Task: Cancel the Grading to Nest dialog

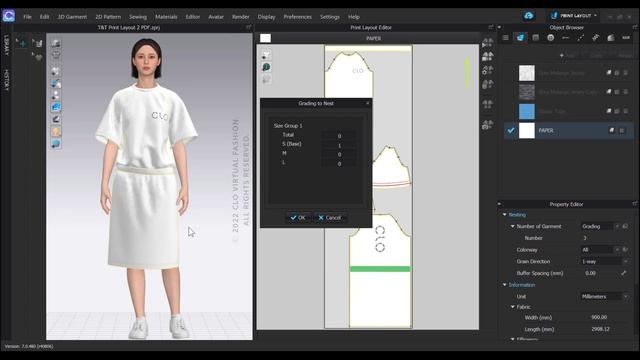Action: tap(330, 218)
